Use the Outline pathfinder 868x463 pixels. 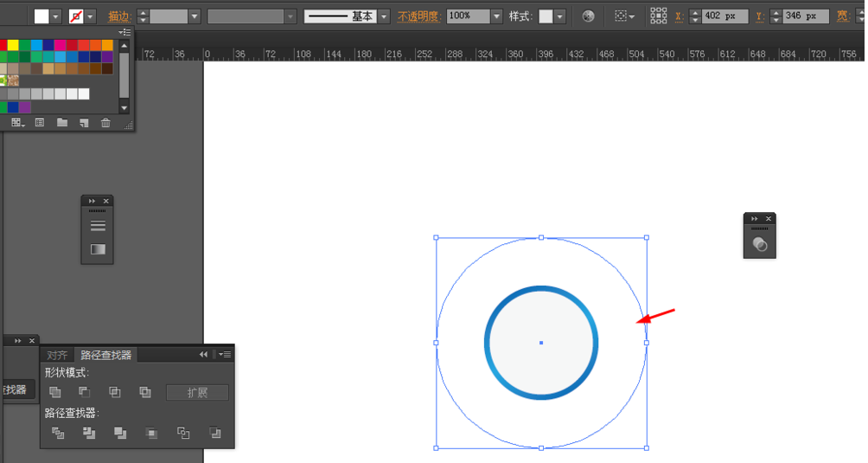coord(183,433)
